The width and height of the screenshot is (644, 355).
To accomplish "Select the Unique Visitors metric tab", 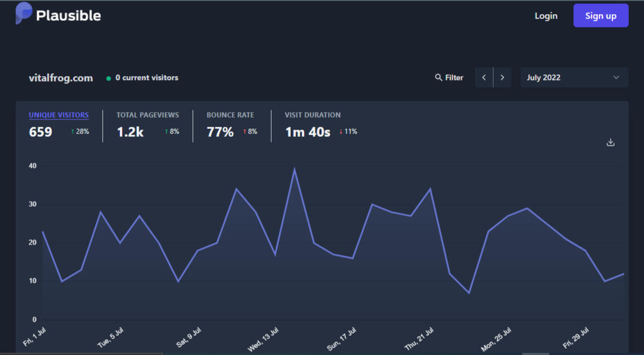I will 59,115.
